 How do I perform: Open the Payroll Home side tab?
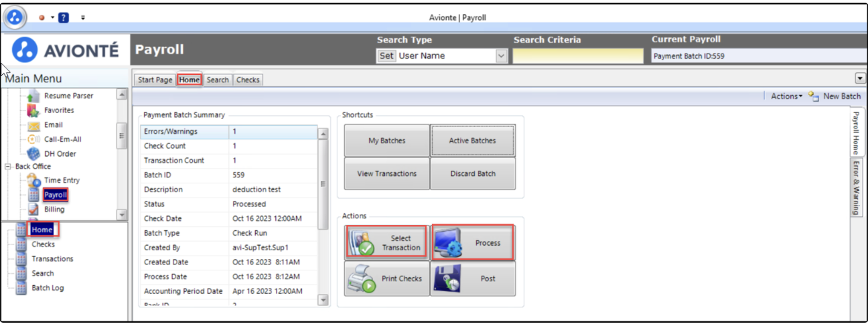click(x=856, y=132)
